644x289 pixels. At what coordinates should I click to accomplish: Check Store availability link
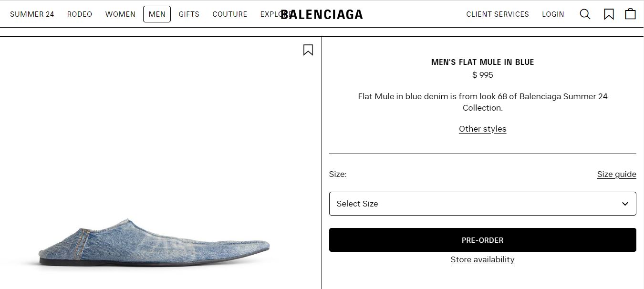(x=482, y=259)
